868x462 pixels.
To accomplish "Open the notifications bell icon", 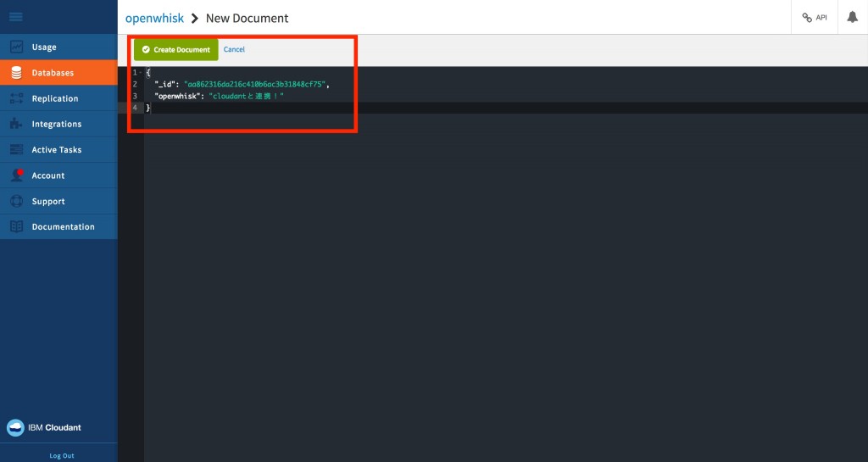I will pos(853,17).
